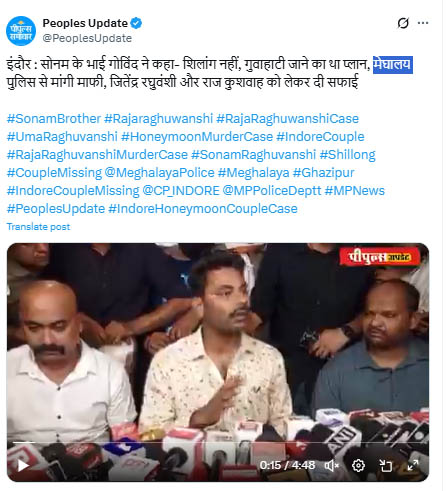This screenshot has width=447, height=491.
Task: Click the #MPNews hashtag
Action: (355, 191)
